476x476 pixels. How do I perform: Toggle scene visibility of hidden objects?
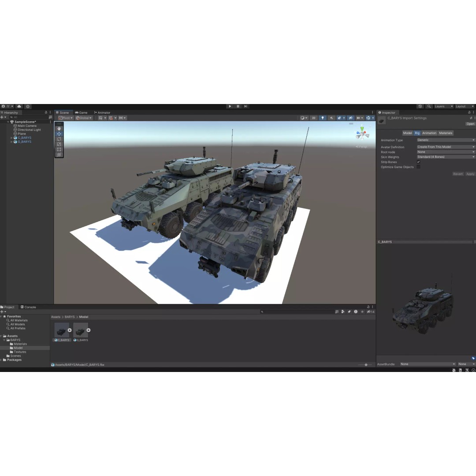pos(350,118)
